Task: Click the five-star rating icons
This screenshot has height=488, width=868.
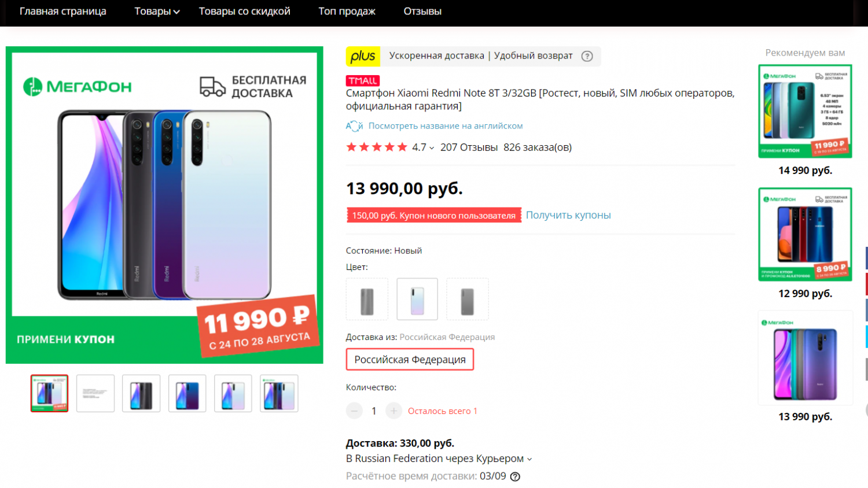Action: coord(377,147)
